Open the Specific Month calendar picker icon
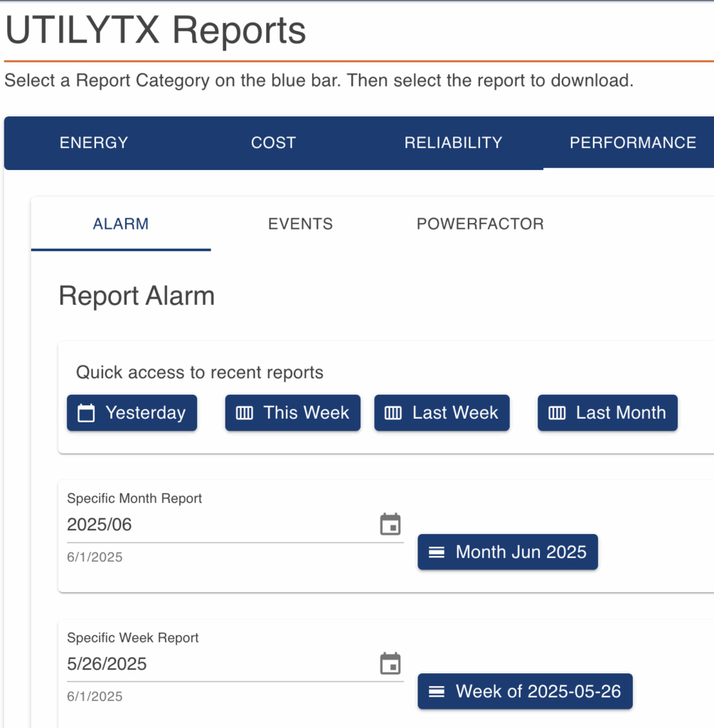 click(390, 525)
